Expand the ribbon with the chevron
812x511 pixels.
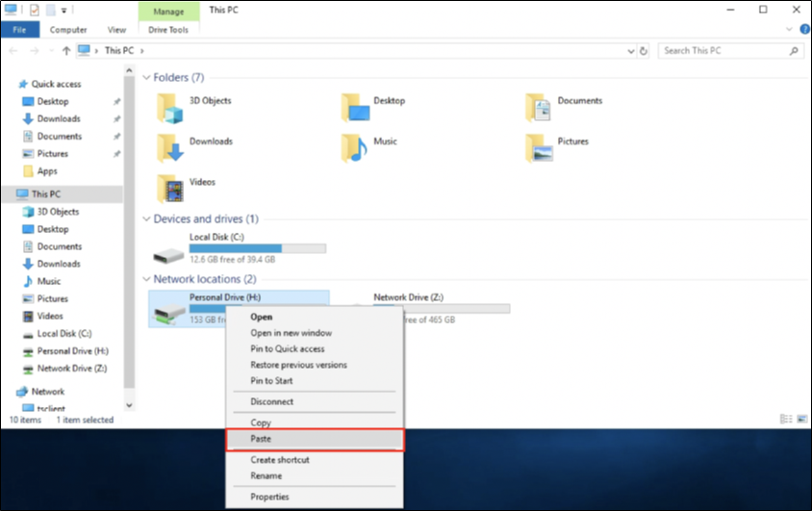point(789,30)
